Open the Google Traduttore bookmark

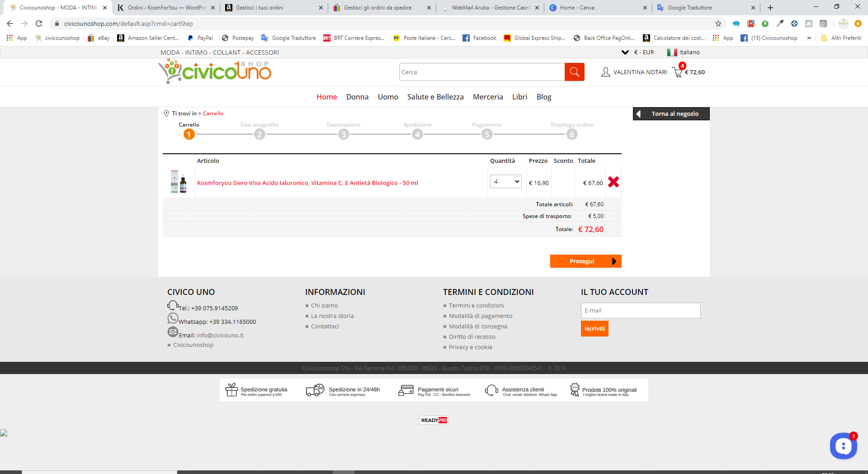pyautogui.click(x=288, y=38)
